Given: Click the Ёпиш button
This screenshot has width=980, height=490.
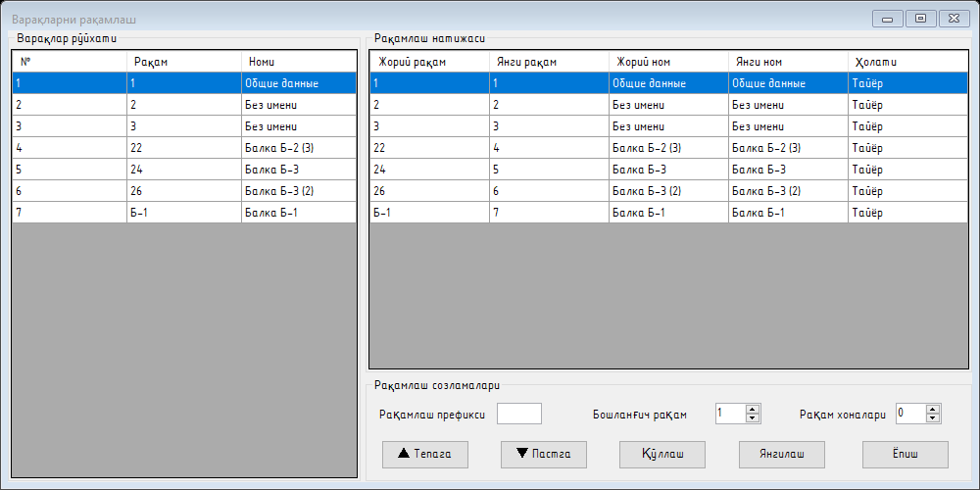Looking at the screenshot, I should [906, 455].
